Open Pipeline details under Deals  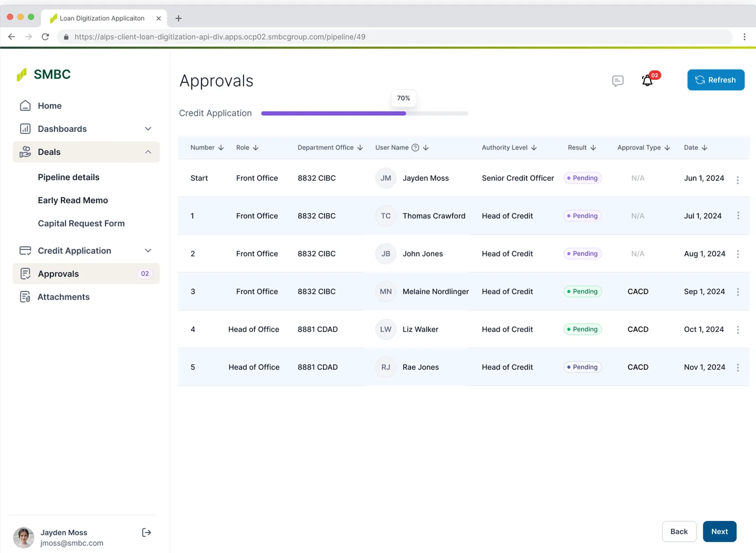tap(69, 177)
